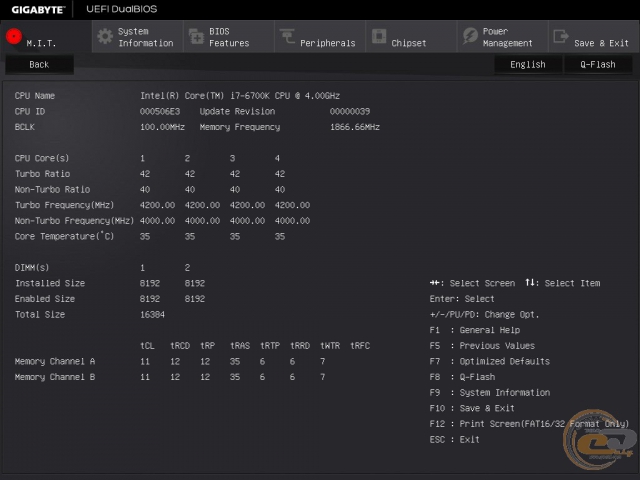Click the Turbo Frequency(MHz) label
Screen dimensions: 640x480
coord(64,205)
